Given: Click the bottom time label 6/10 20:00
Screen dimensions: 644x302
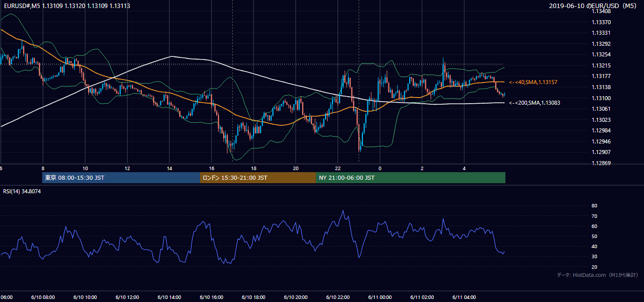Looking at the screenshot, I should [x=295, y=297].
